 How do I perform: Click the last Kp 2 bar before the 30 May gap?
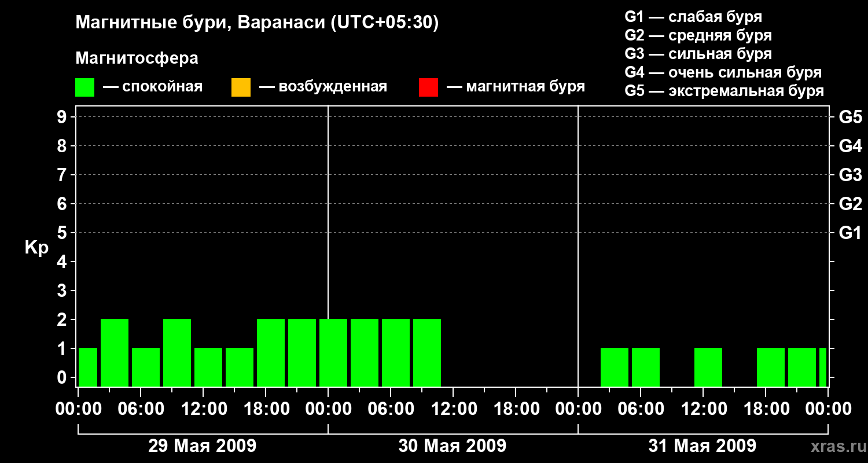427,352
